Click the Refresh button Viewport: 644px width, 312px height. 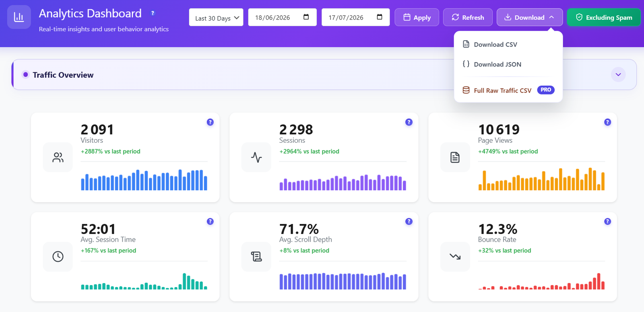pos(468,17)
